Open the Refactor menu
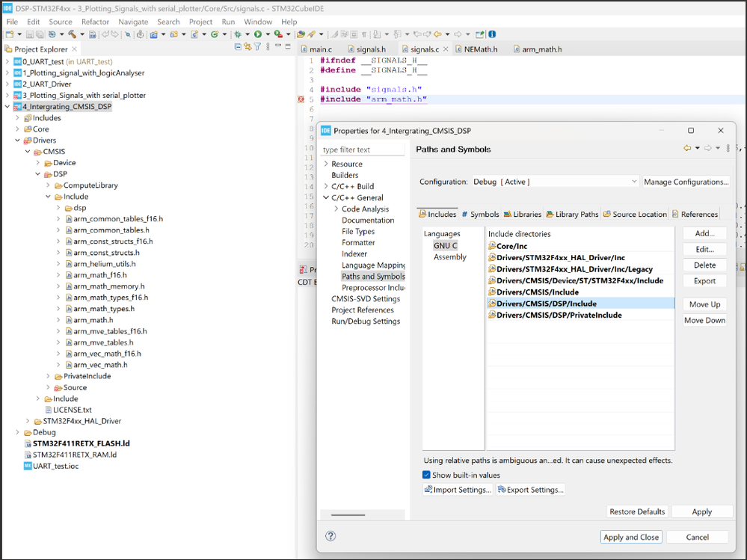Screen dimensions: 747x560 pyautogui.click(x=95, y=22)
